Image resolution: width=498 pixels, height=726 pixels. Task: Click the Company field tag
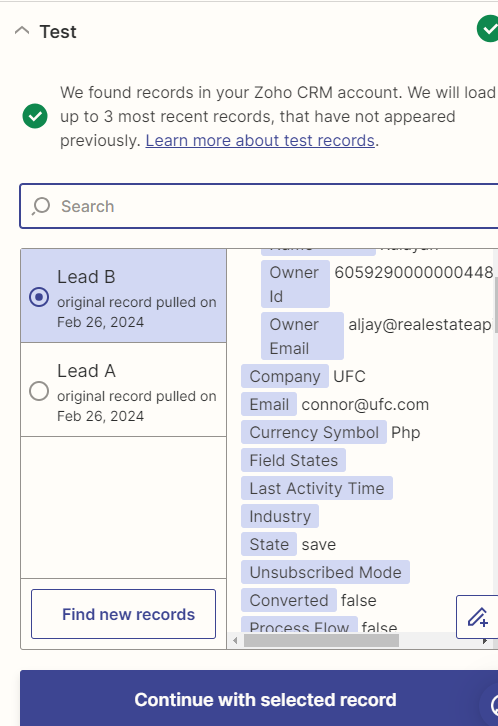pyautogui.click(x=285, y=376)
